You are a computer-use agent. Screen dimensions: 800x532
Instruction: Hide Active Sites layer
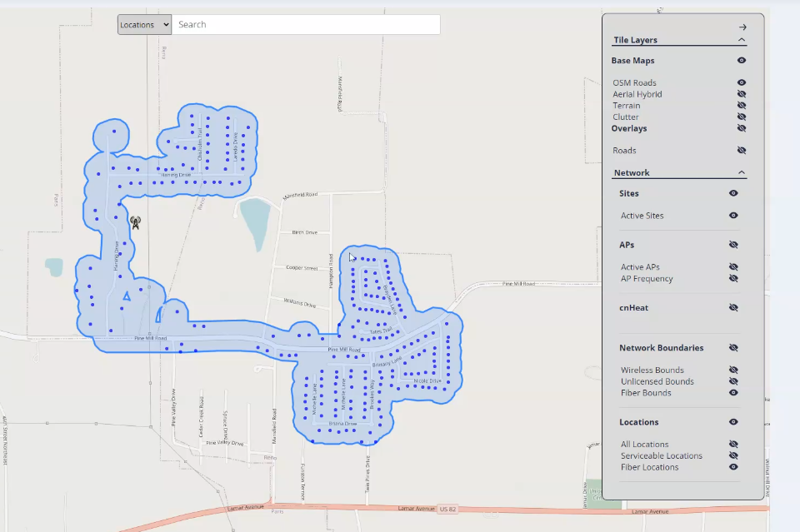[733, 216]
